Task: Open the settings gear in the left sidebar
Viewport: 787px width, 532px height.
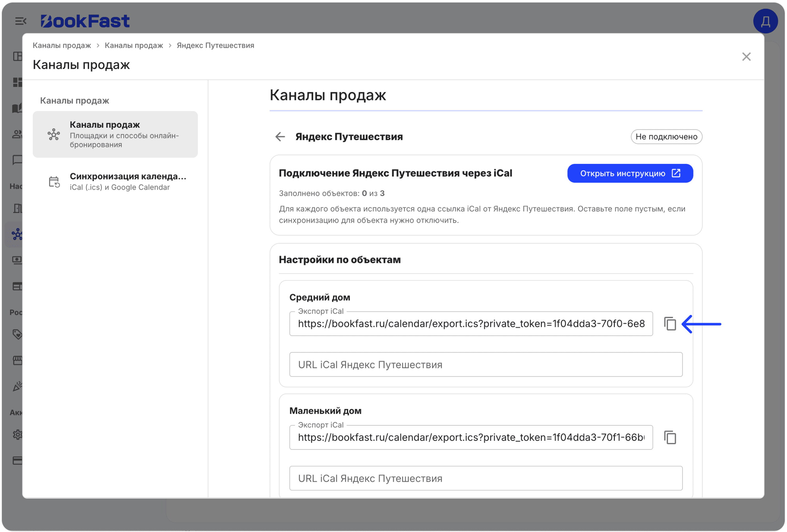Action: tap(17, 434)
